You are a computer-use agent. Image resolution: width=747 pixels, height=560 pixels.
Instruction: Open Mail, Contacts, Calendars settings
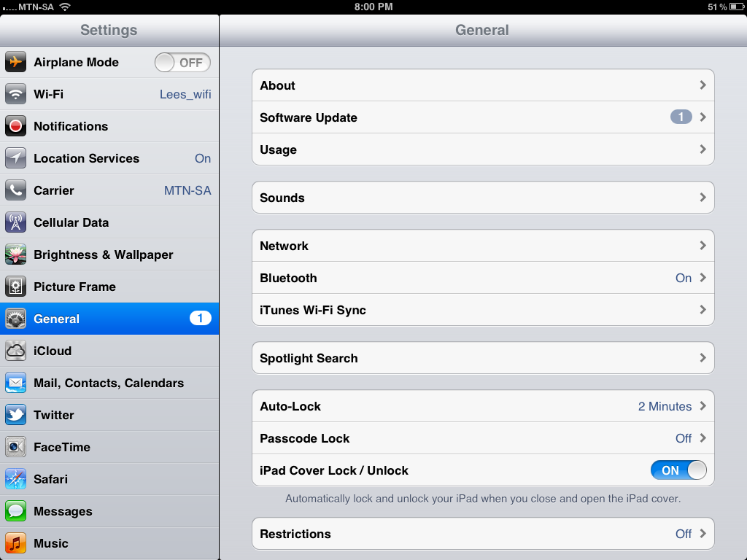[109, 383]
